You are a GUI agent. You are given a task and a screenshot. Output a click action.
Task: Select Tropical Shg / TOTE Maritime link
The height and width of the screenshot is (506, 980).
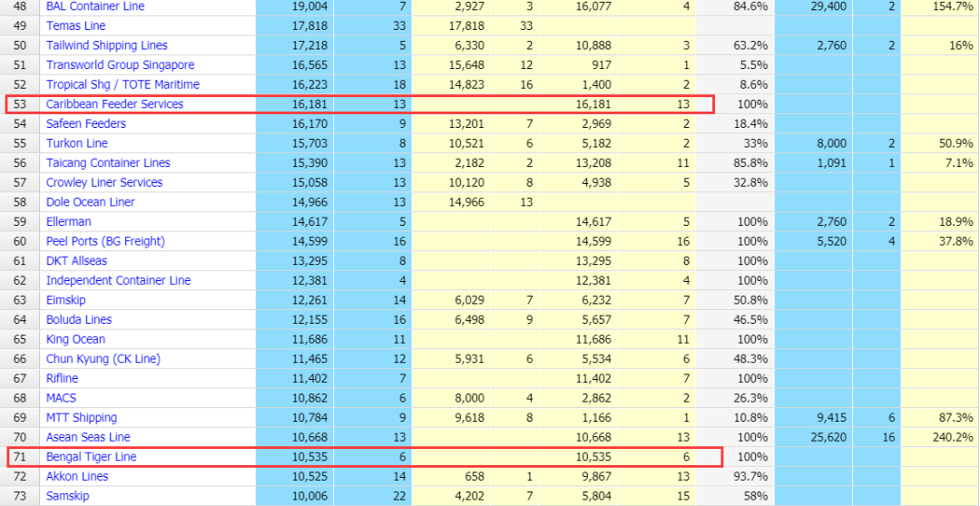[x=122, y=84]
